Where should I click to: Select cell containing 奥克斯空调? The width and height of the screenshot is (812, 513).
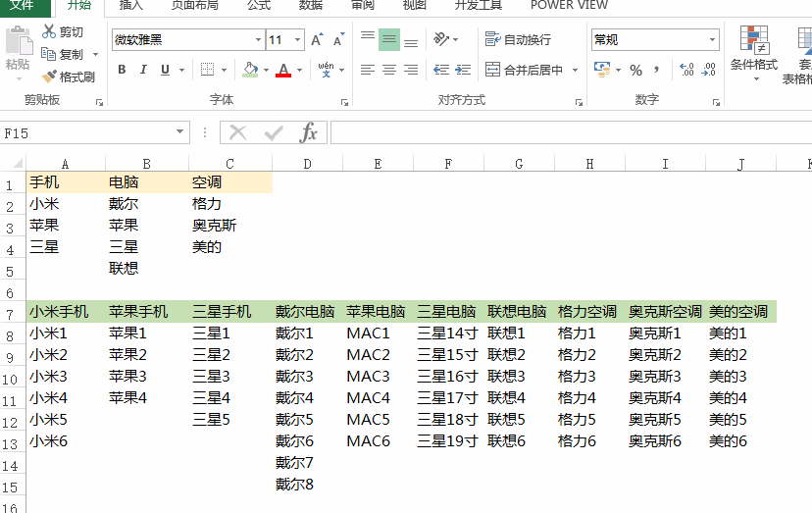pos(666,311)
